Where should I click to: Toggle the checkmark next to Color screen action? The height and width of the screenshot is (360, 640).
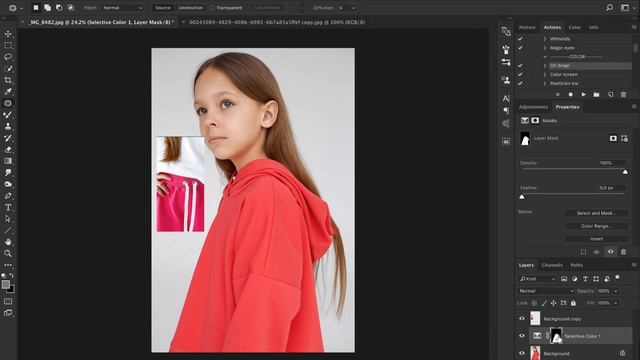[x=520, y=74]
